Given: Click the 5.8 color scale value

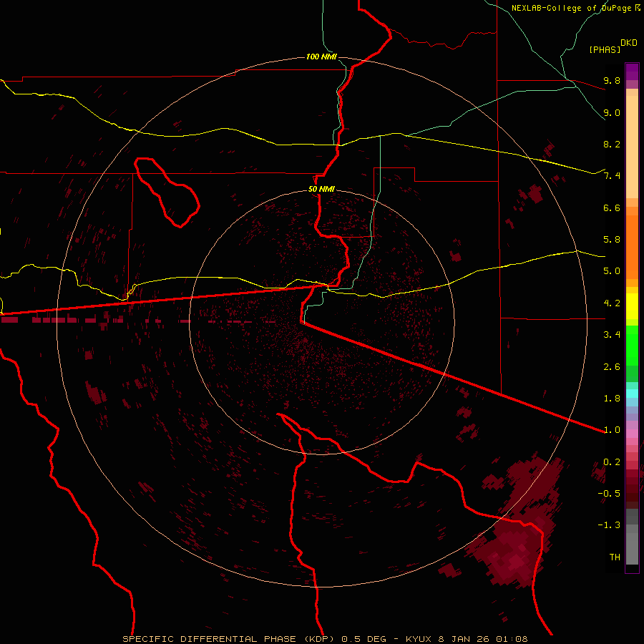Looking at the screenshot, I should click(612, 240).
